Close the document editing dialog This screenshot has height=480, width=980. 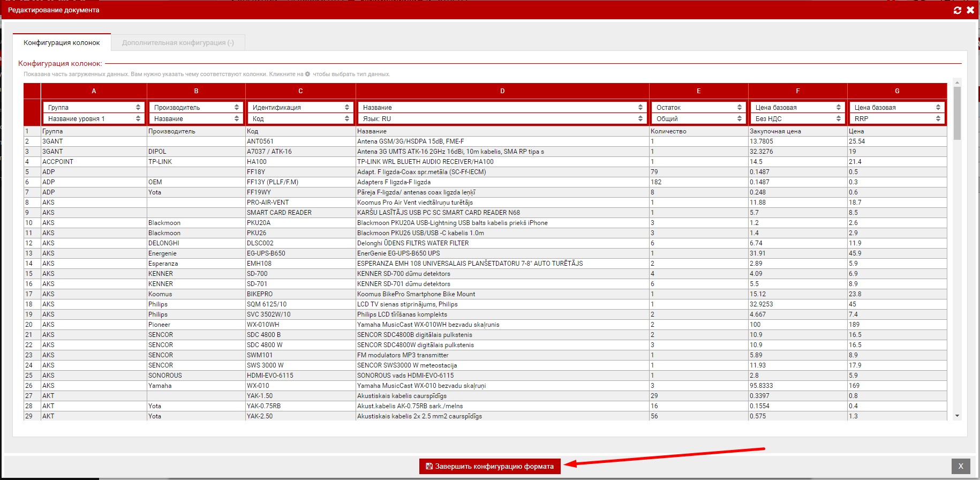coord(970,10)
